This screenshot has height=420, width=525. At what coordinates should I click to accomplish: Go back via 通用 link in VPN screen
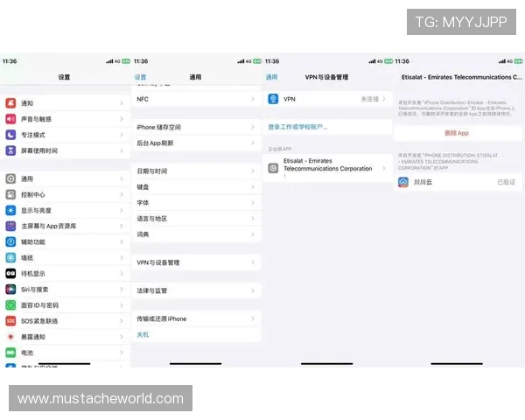point(271,77)
